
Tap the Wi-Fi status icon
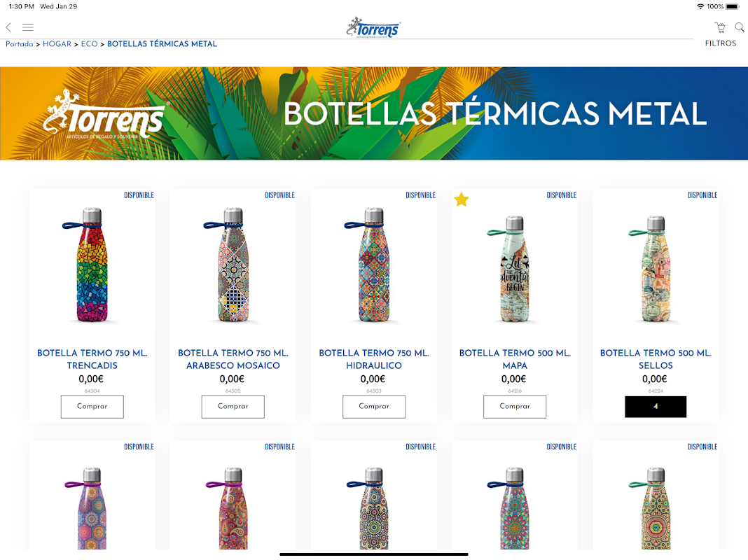(x=700, y=6)
